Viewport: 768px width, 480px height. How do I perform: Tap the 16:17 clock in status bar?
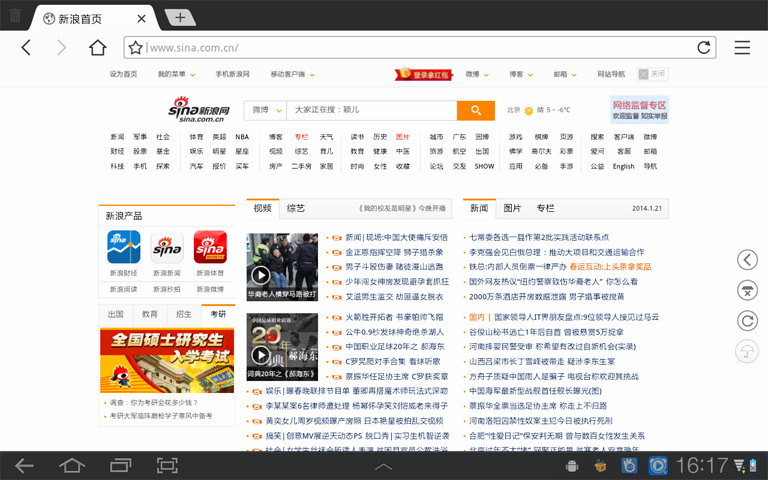(702, 465)
